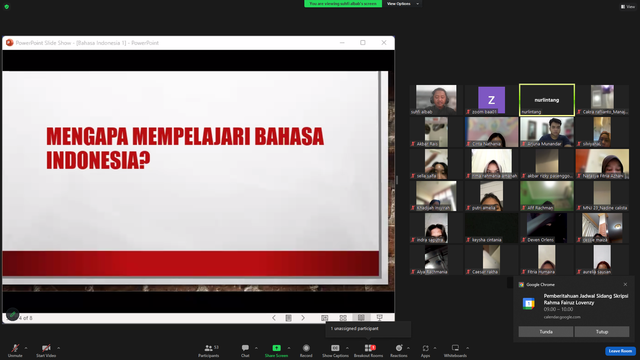Screen dimensions: 640x360
Task: Select video tile of aurelia sausan
Action: coord(602,260)
